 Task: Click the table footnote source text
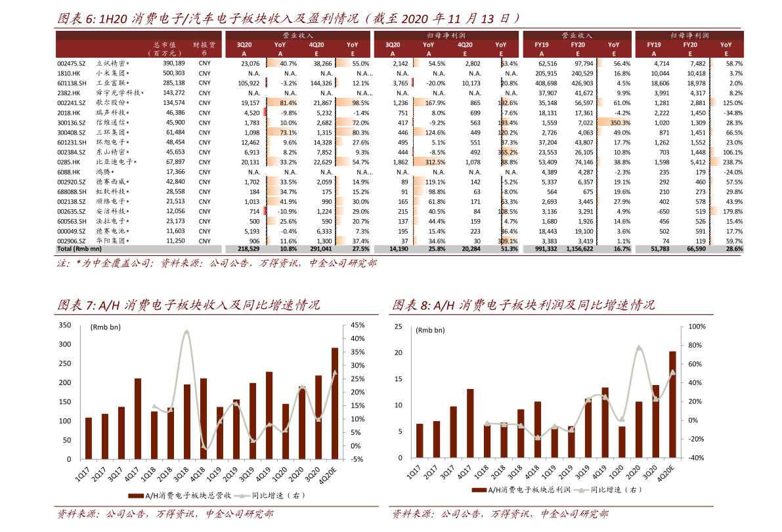click(x=217, y=263)
